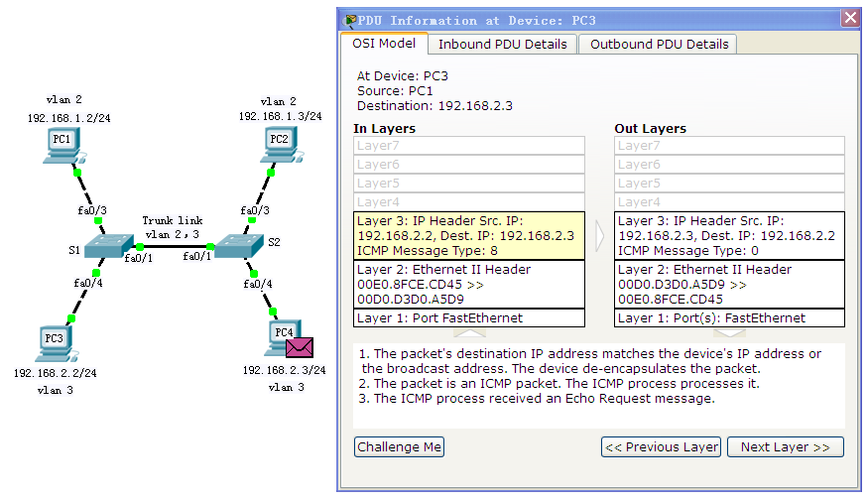
Task: Select the S1 switch icon
Action: (x=108, y=246)
